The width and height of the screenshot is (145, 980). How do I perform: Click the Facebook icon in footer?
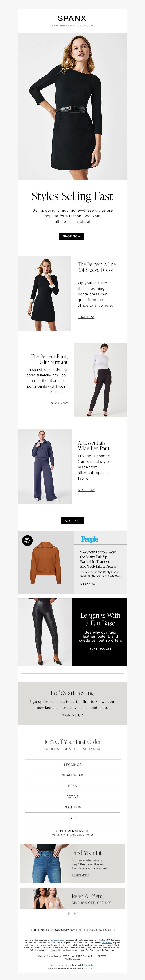[x=69, y=913]
